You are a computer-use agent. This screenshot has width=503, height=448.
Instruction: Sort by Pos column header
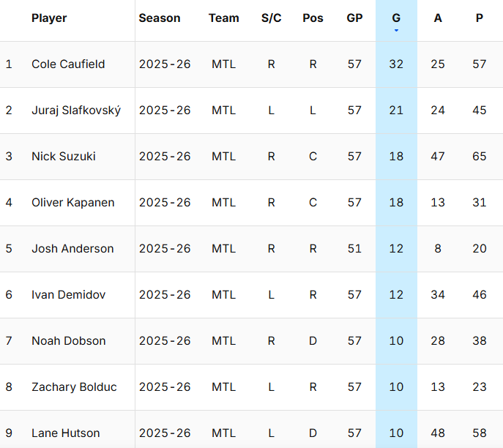point(313,18)
